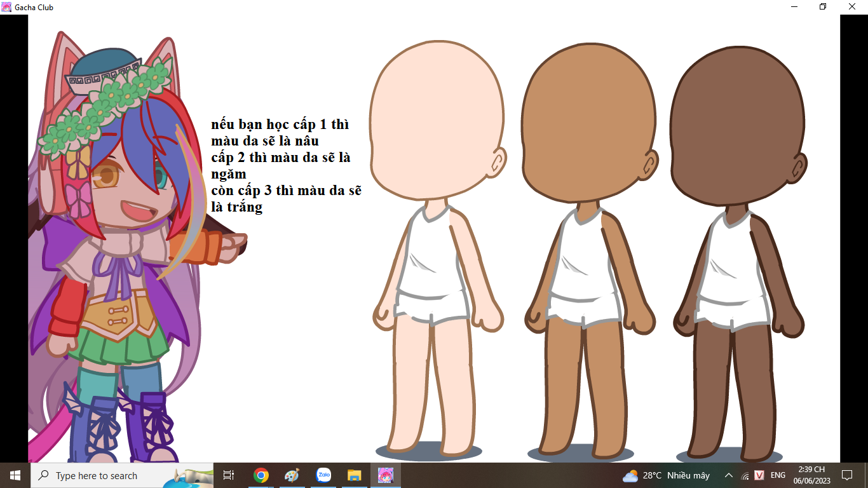Open Task View on the taskbar

229,475
